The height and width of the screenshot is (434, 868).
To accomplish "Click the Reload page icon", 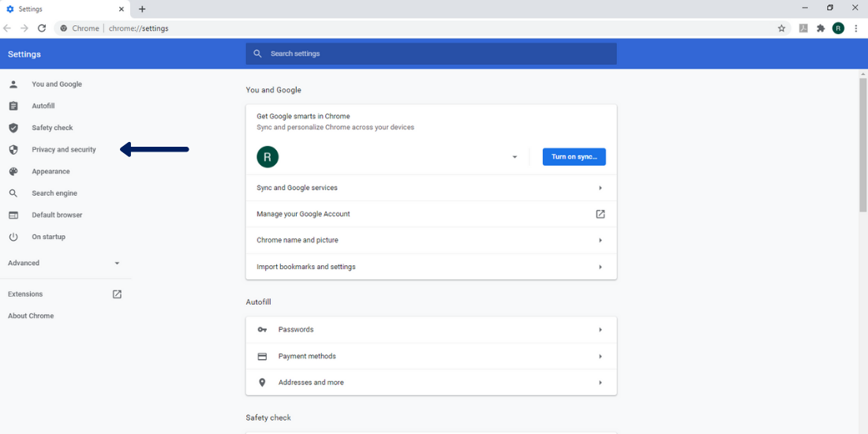I will [x=42, y=28].
